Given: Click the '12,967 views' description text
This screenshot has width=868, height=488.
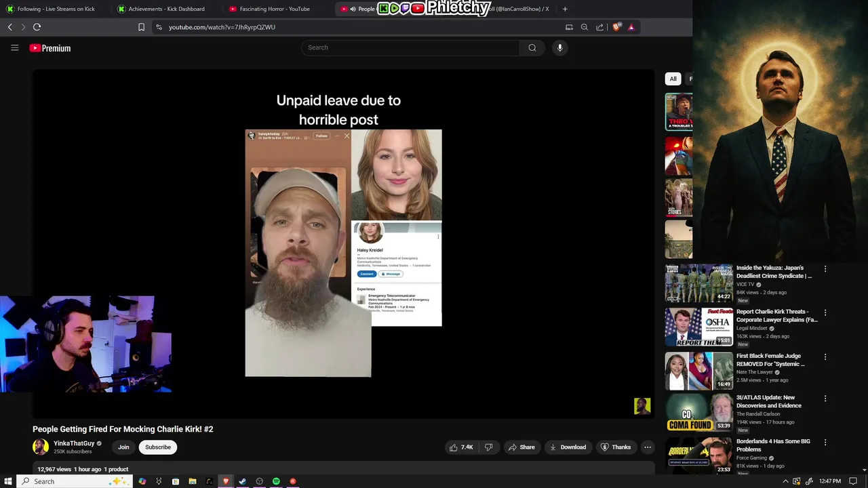Looking at the screenshot, I should coord(54,469).
